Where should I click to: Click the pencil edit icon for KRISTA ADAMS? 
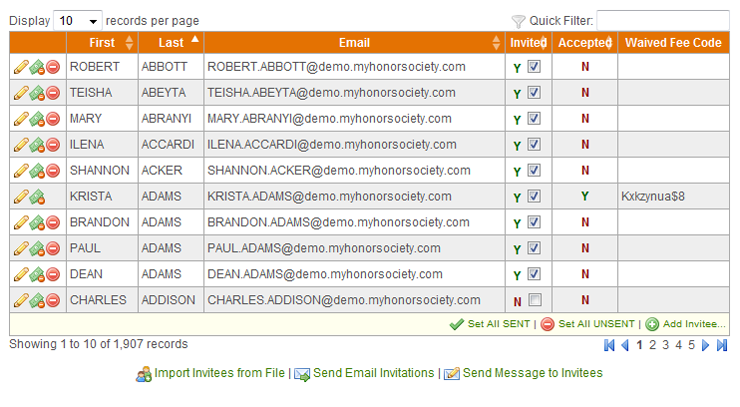[x=21, y=196]
